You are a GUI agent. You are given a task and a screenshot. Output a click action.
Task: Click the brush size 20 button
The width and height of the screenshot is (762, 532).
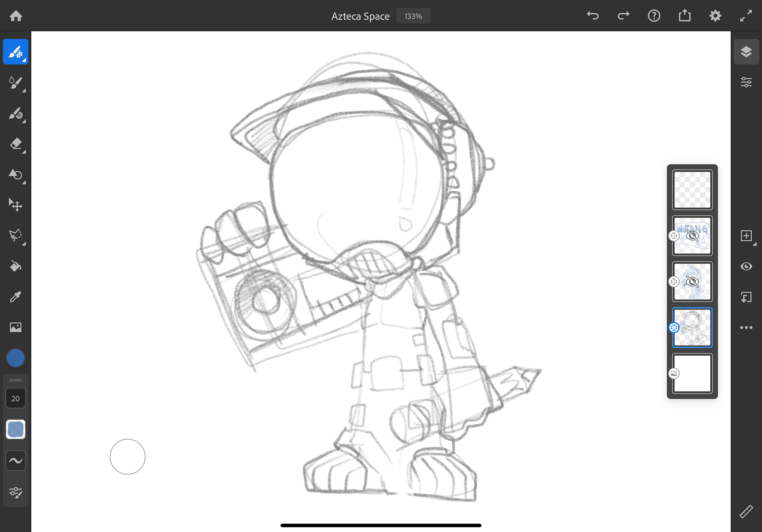pos(15,398)
